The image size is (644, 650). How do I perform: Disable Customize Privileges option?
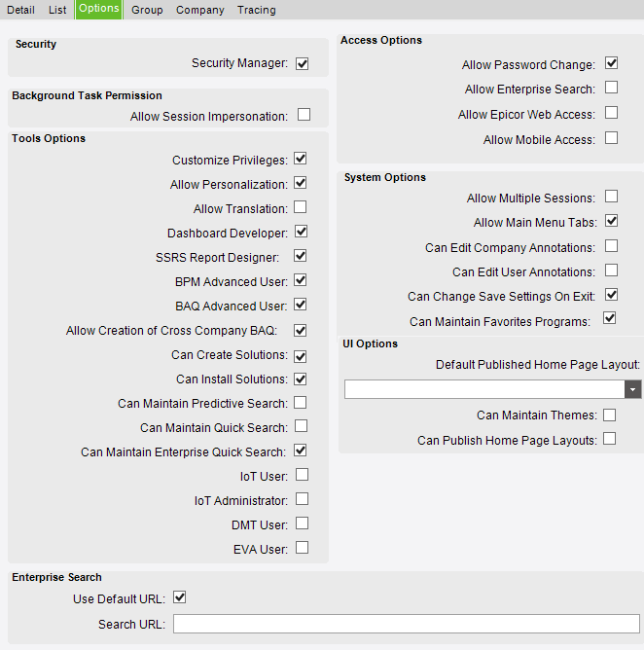point(301,159)
